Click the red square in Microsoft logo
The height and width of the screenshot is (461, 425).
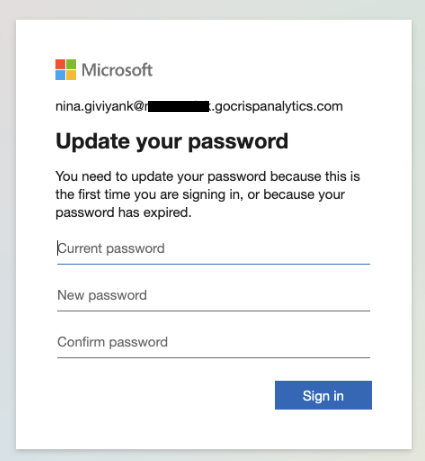60,64
